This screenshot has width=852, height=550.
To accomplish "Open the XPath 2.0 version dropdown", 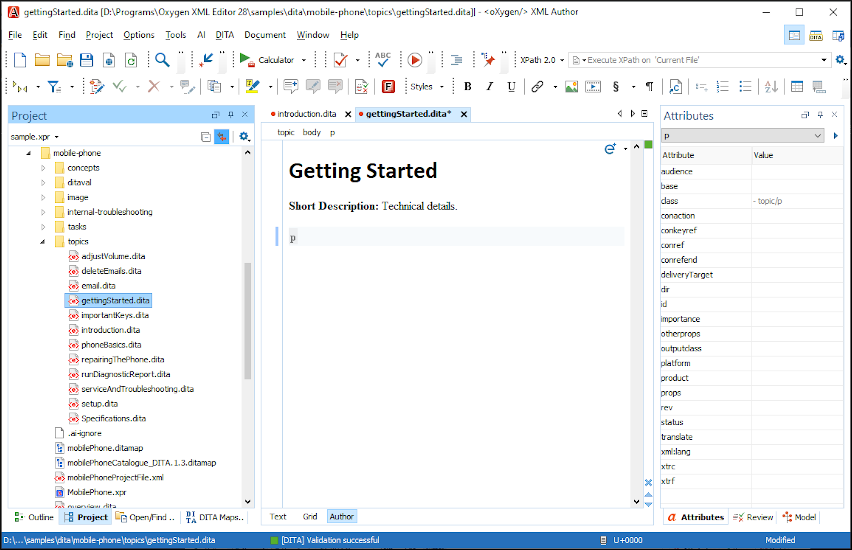I will 543,60.
